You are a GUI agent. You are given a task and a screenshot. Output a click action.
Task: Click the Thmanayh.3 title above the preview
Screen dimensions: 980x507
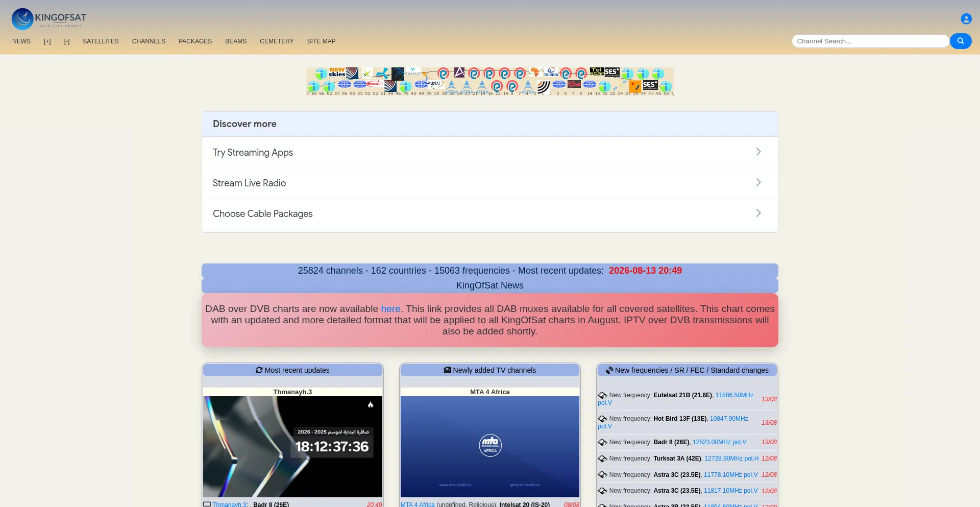[292, 392]
